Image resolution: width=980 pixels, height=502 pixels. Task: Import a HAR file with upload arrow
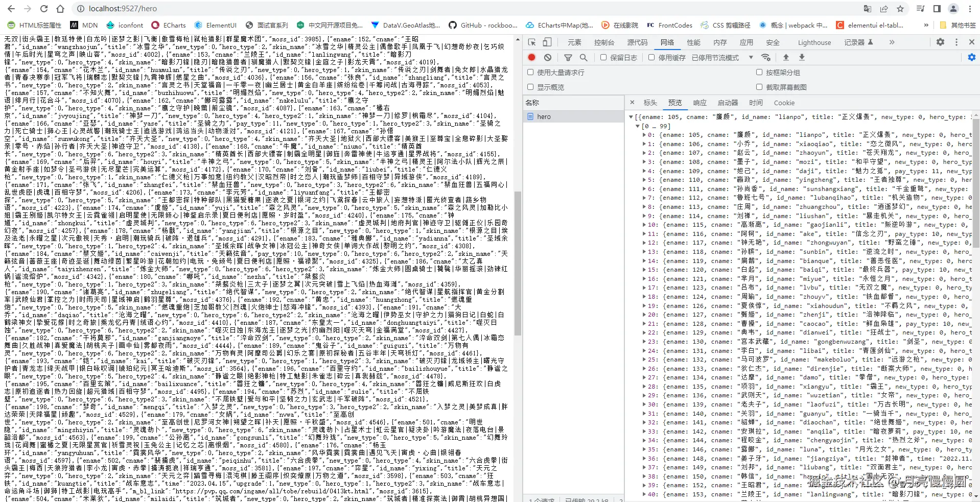pyautogui.click(x=786, y=58)
